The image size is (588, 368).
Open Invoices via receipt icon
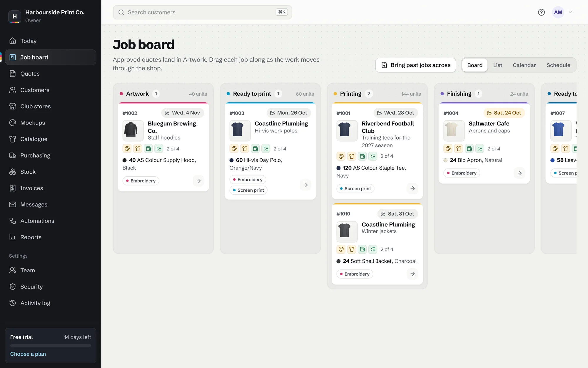13,188
